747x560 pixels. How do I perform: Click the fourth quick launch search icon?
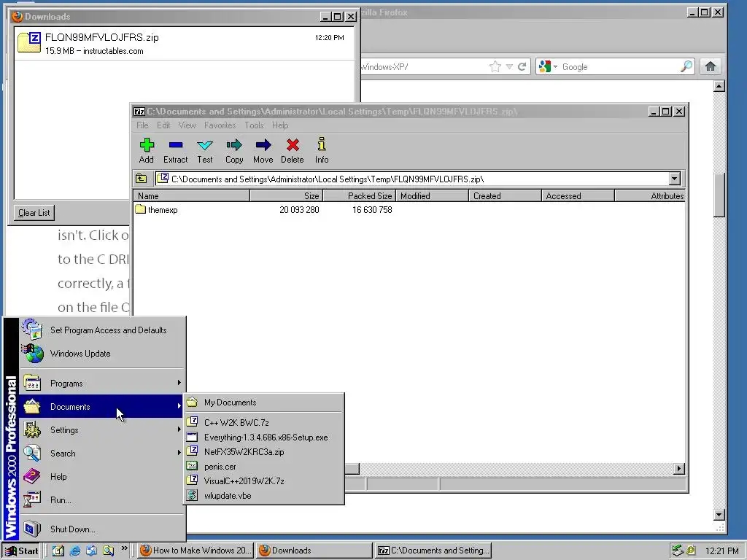click(108, 551)
